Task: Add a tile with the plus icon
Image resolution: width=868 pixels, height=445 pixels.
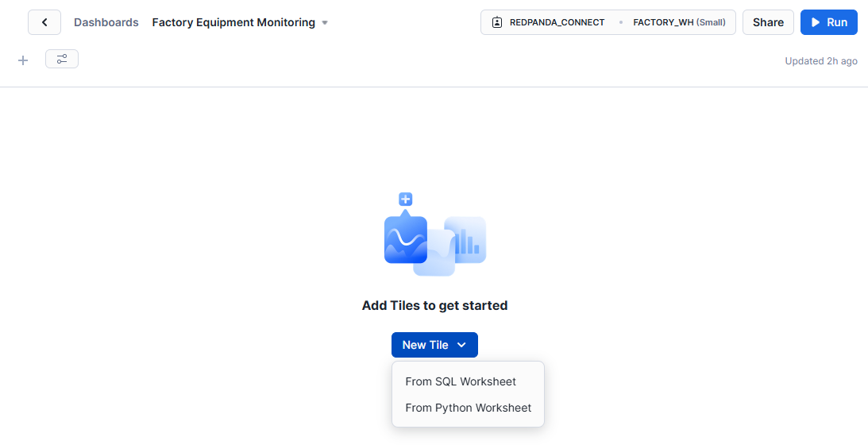Action: [x=23, y=60]
